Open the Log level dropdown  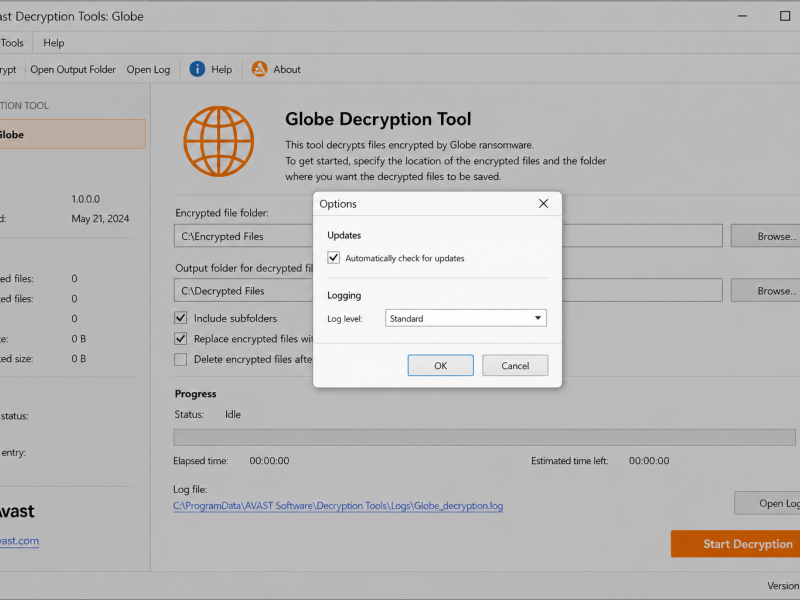466,318
